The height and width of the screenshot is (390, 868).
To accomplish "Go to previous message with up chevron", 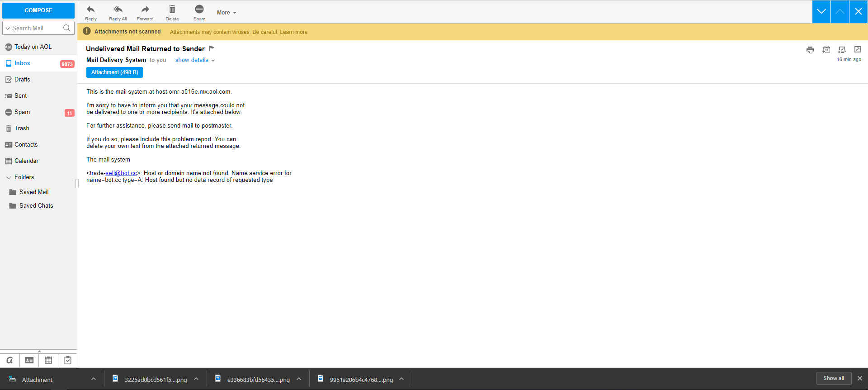I will [840, 11].
